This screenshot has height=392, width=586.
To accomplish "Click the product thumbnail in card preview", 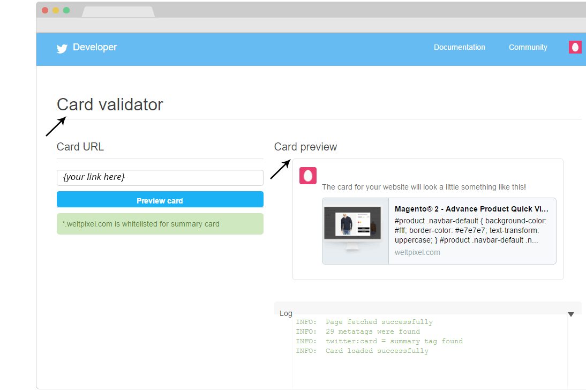I will pyautogui.click(x=355, y=231).
